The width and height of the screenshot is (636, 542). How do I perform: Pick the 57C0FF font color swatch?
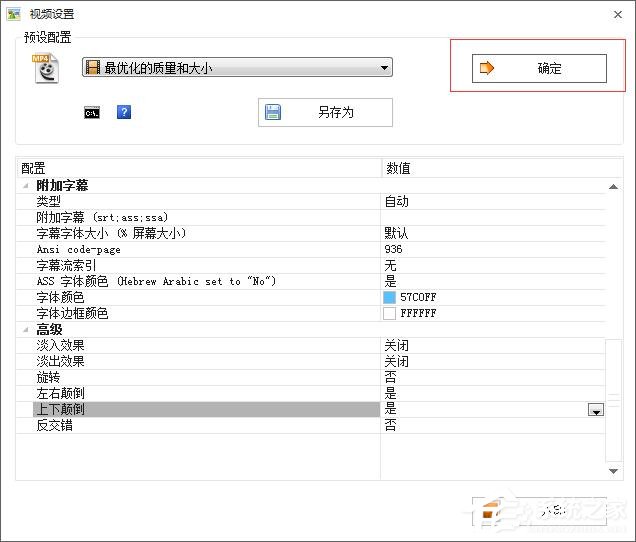click(x=390, y=298)
